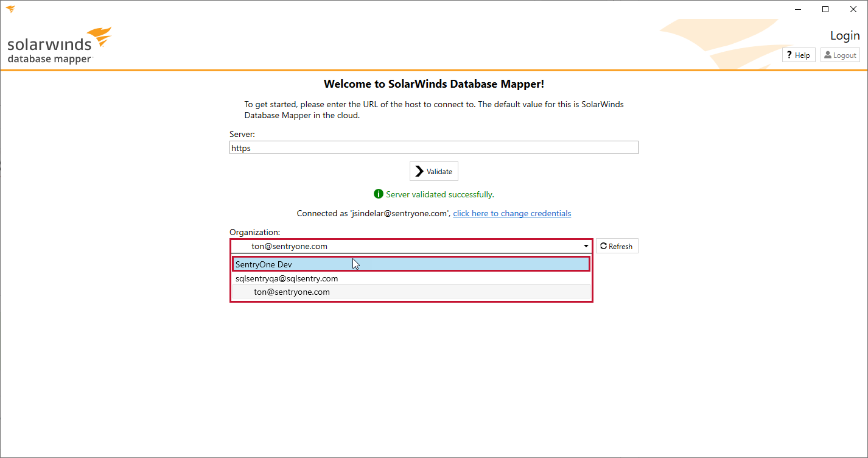Click the SolarWinds Database Mapper logo
The width and height of the screenshot is (868, 458).
pyautogui.click(x=59, y=45)
